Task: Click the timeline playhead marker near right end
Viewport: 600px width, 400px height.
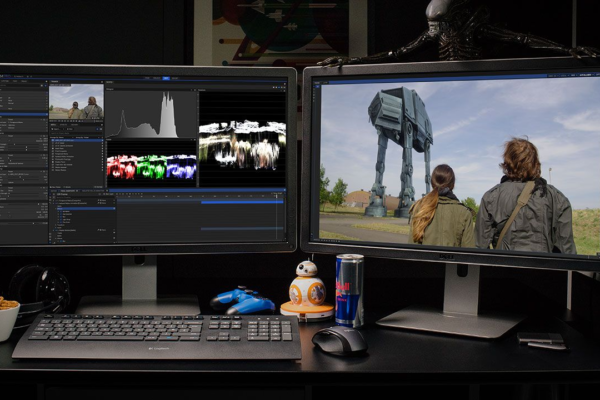Action: pyautogui.click(x=277, y=196)
